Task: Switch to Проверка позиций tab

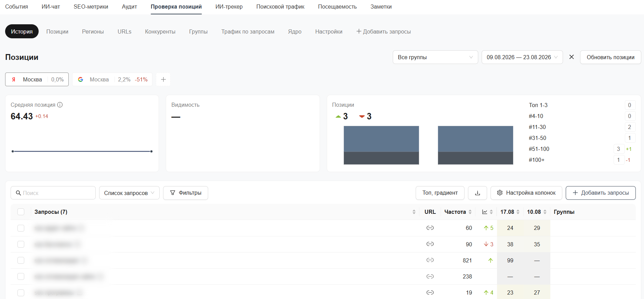Action: coord(176,6)
